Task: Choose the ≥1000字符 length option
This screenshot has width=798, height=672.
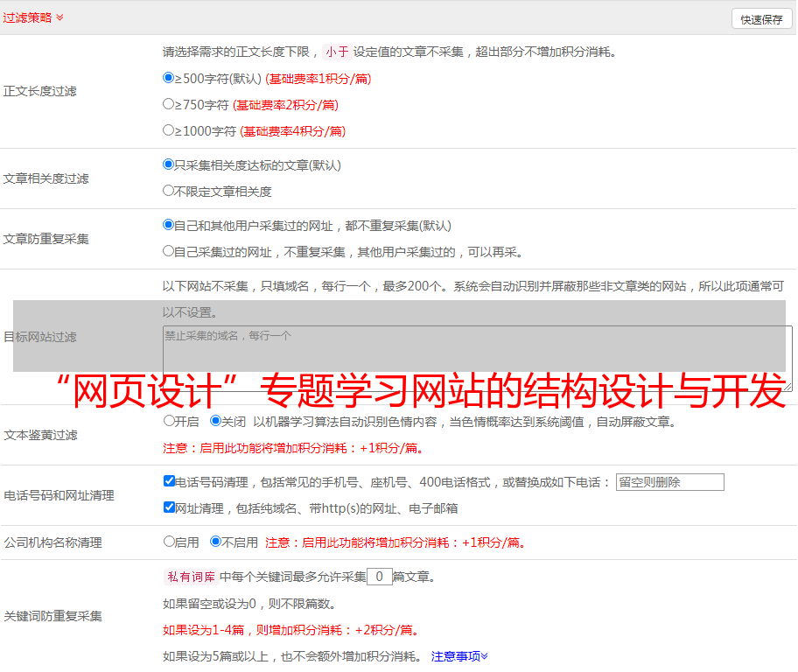Action: pos(169,130)
